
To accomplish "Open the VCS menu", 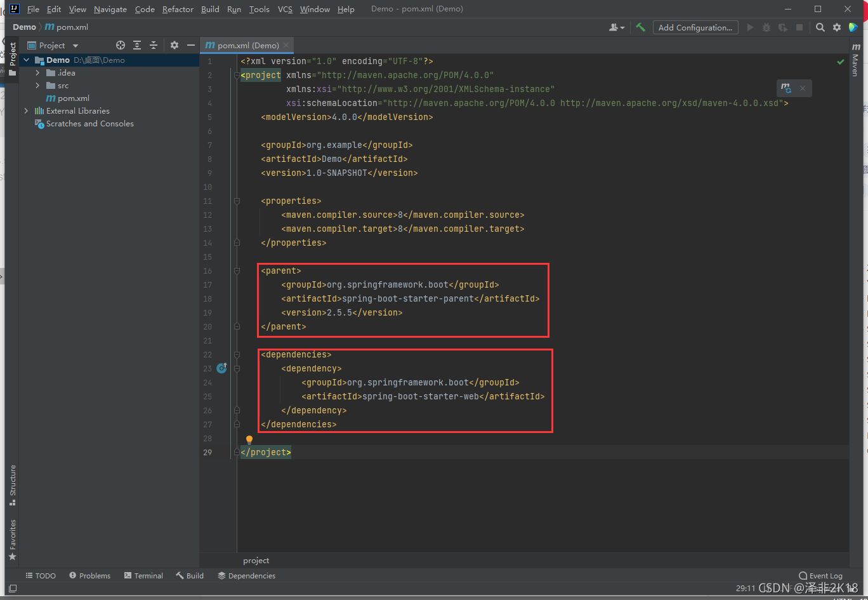I will click(286, 9).
